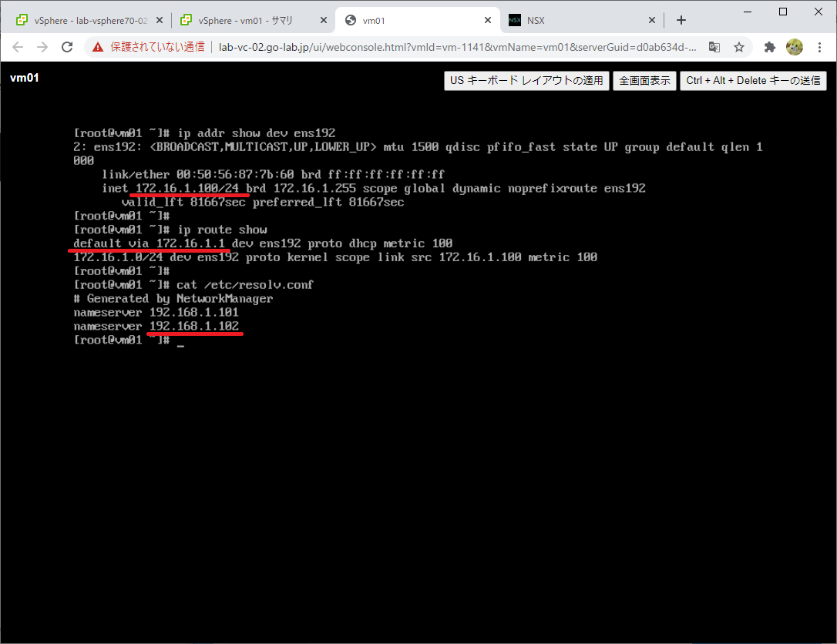Click vSphere icon on vm01 サマリ tab
This screenshot has height=644, width=837.
point(186,20)
